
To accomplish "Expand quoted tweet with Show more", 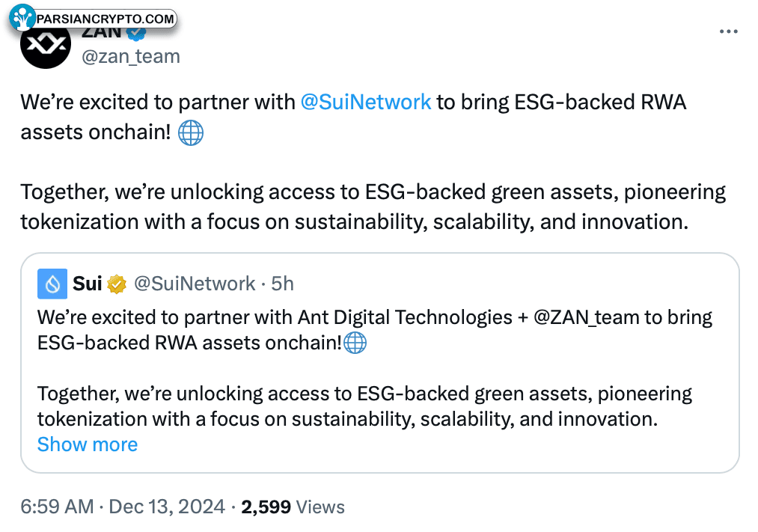I will [88, 444].
